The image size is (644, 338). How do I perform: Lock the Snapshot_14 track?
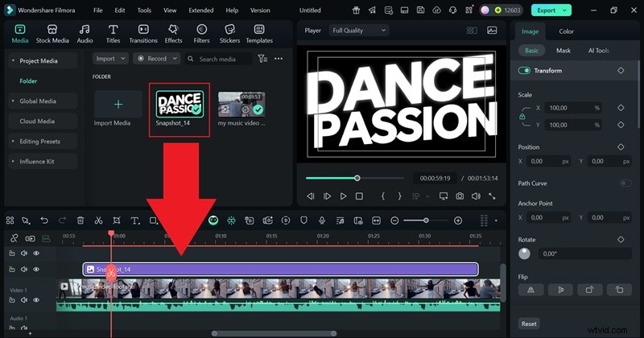tap(12, 270)
